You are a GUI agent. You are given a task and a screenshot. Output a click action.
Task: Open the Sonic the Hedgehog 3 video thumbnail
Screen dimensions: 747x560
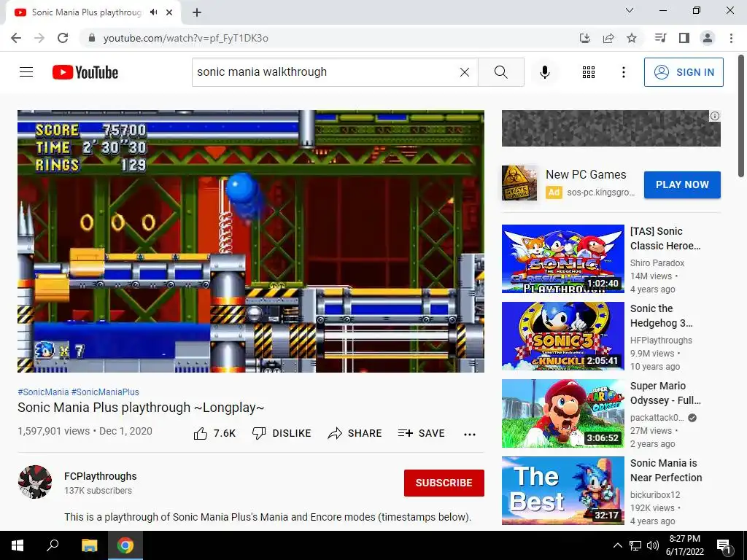[562, 335]
